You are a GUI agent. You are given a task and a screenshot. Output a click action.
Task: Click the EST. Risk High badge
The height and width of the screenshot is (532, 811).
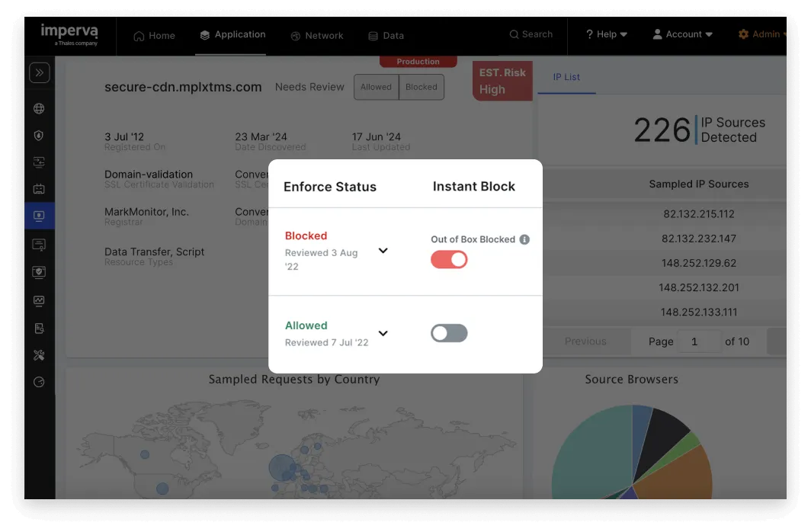coord(502,81)
